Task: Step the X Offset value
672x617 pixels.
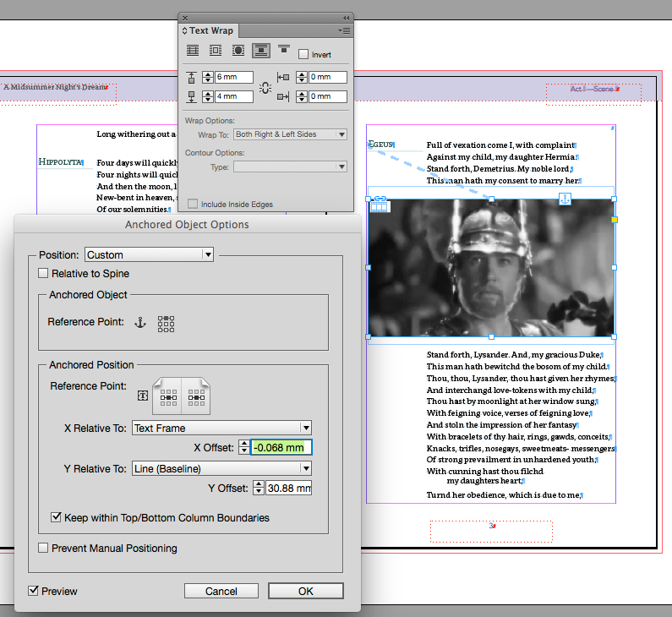Action: (244, 447)
